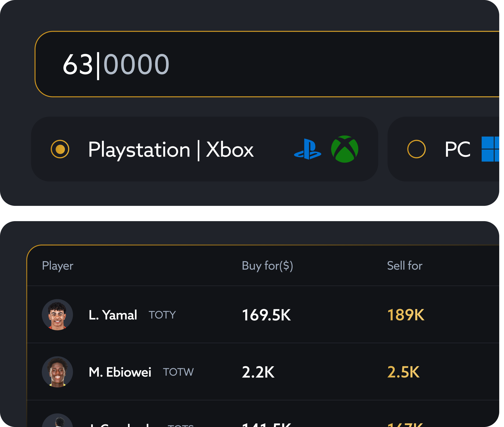Sort by the Sell for column header
Screen dimensions: 504x427
(x=404, y=266)
